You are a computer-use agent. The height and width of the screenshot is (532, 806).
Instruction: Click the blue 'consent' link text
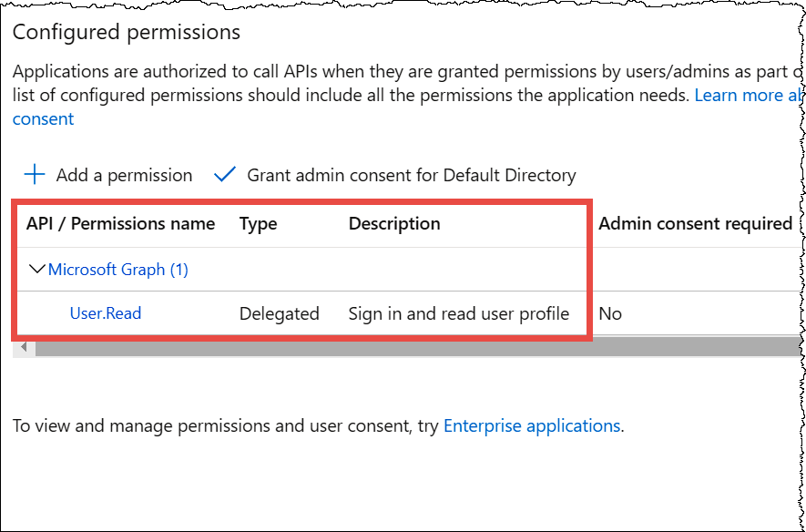tap(43, 118)
